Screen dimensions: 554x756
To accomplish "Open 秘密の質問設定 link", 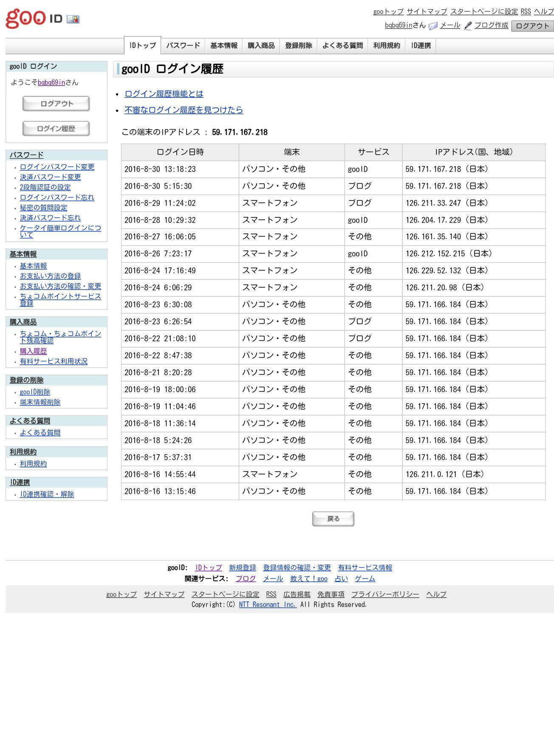I will coord(43,208).
